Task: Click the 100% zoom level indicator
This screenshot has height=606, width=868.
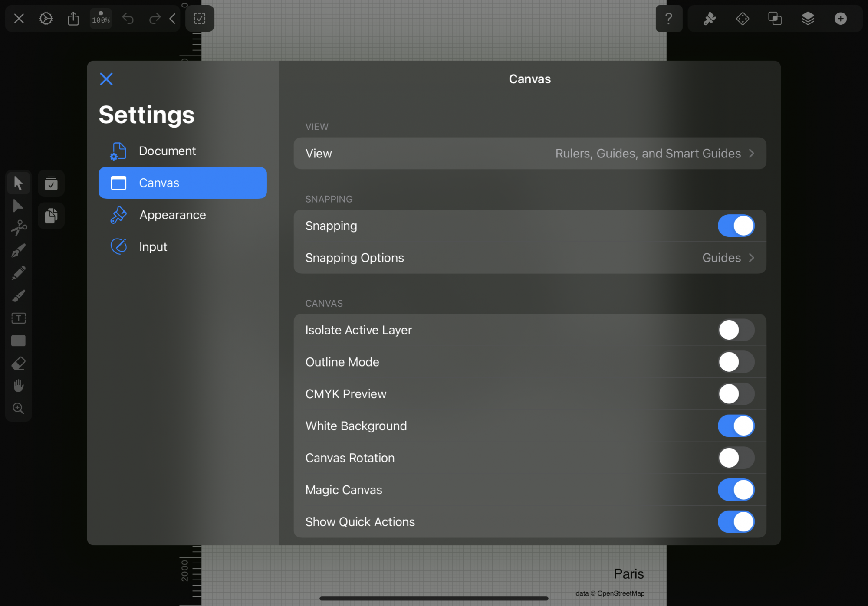Action: click(101, 19)
